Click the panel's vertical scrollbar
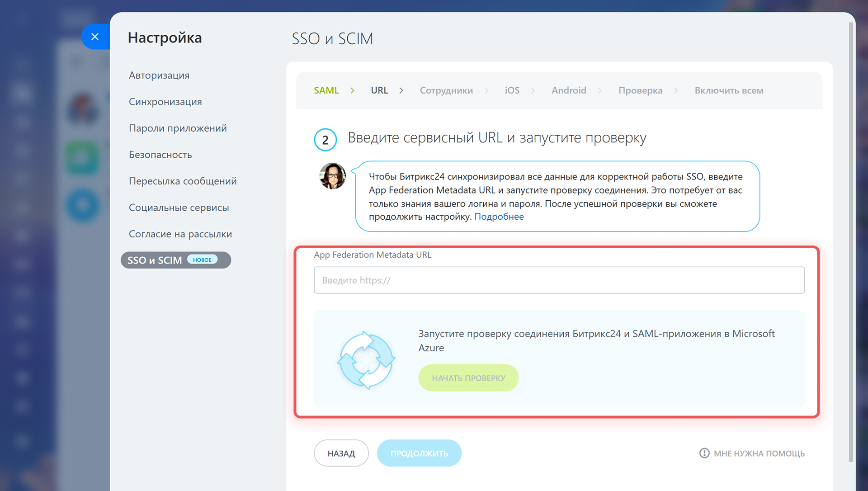 coord(851,242)
